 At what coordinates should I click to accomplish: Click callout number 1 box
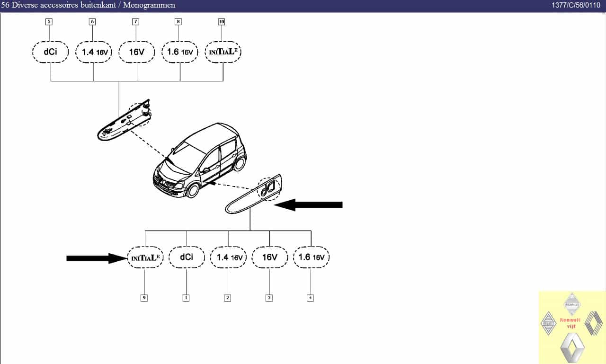click(x=186, y=298)
